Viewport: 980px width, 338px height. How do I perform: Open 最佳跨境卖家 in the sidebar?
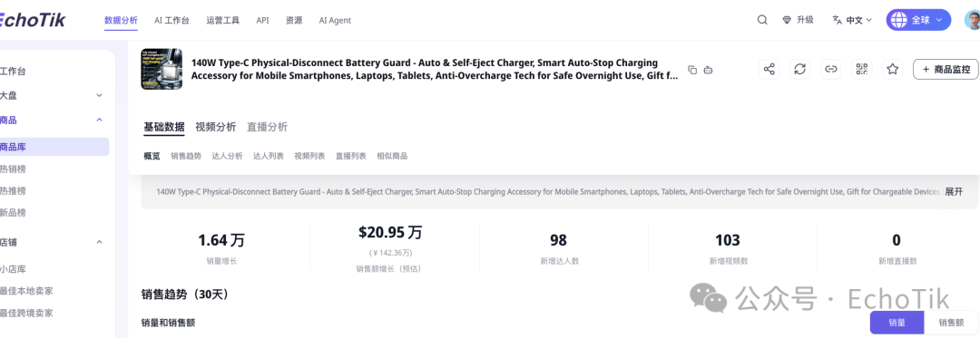(x=26, y=313)
